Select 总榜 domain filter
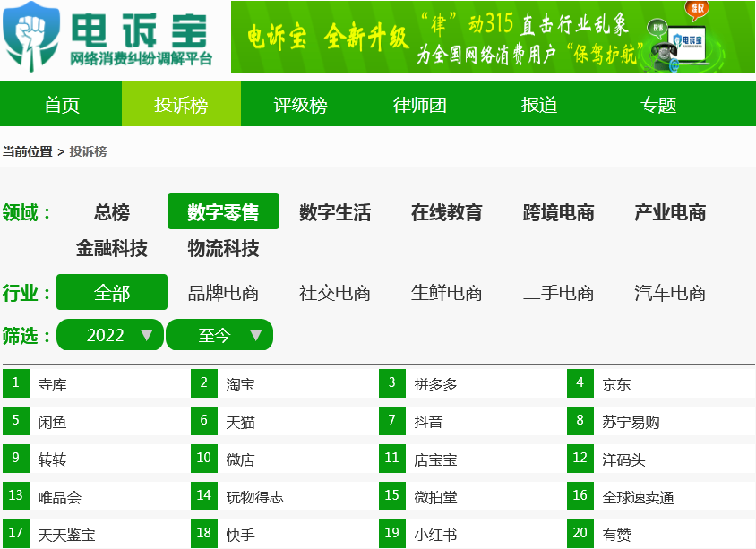Viewport: 756px width, 549px height. 112,212
